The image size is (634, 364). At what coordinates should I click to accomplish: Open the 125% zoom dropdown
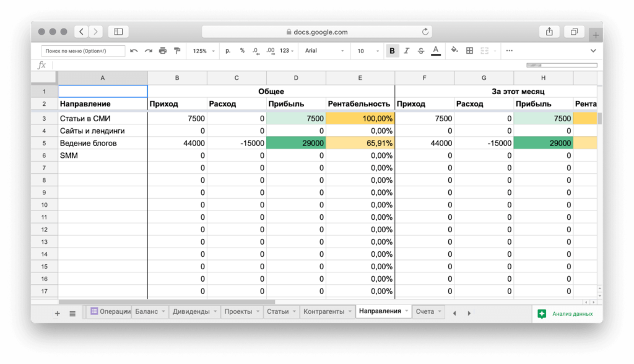coord(204,51)
